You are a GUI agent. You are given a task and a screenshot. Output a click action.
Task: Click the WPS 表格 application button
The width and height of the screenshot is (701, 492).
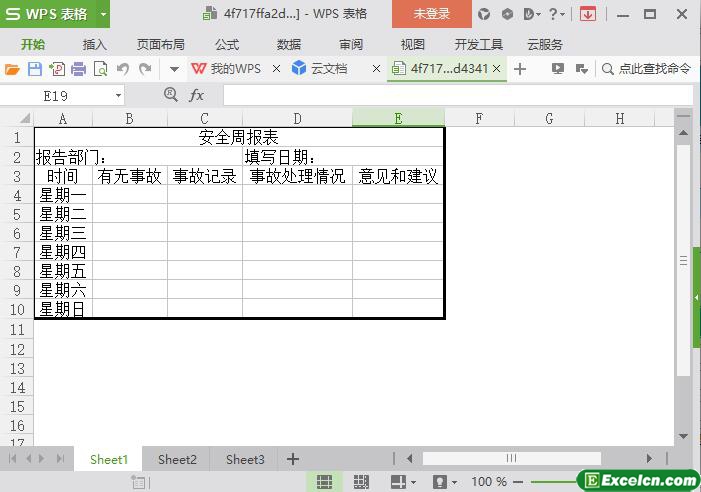pyautogui.click(x=47, y=14)
